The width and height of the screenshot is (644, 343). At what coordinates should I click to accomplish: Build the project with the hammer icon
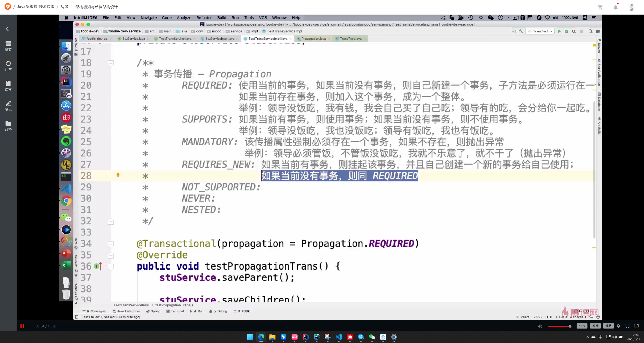(x=521, y=31)
